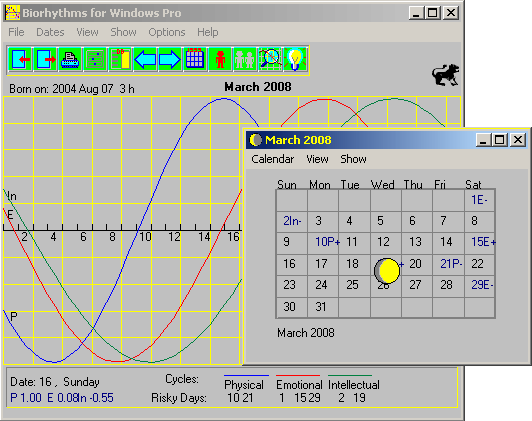Open the Show menu in main window
This screenshot has height=421, width=532.
pyautogui.click(x=123, y=32)
